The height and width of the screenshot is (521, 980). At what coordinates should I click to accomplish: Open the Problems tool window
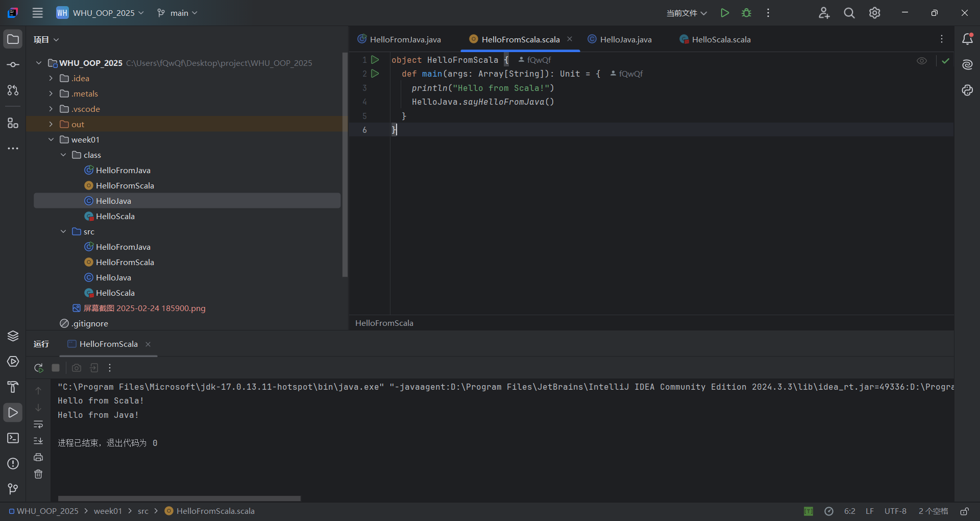click(13, 463)
